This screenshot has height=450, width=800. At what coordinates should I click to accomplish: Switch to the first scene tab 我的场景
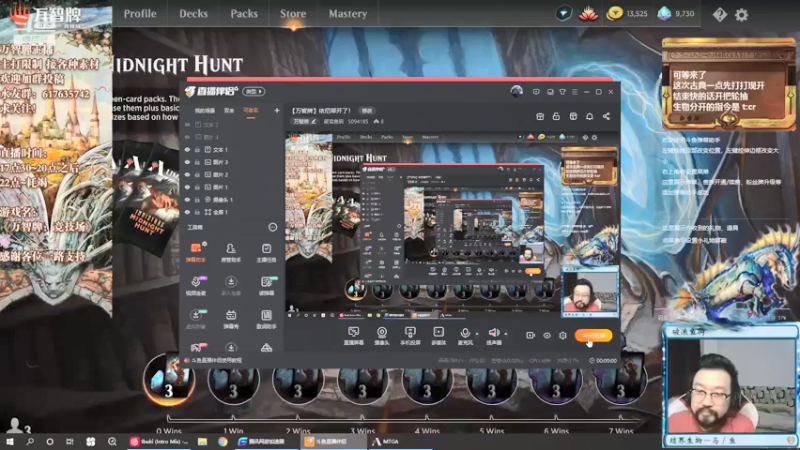coord(205,111)
